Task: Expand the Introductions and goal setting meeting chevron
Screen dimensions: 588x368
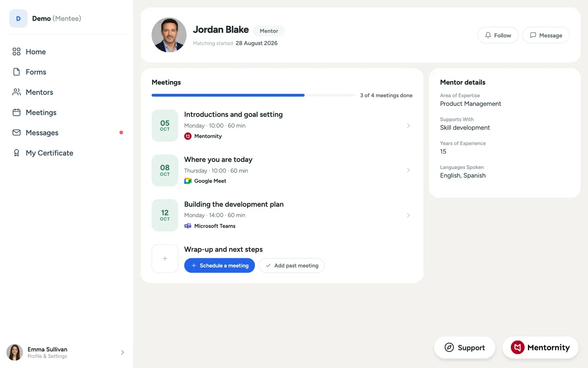Action: coord(408,125)
